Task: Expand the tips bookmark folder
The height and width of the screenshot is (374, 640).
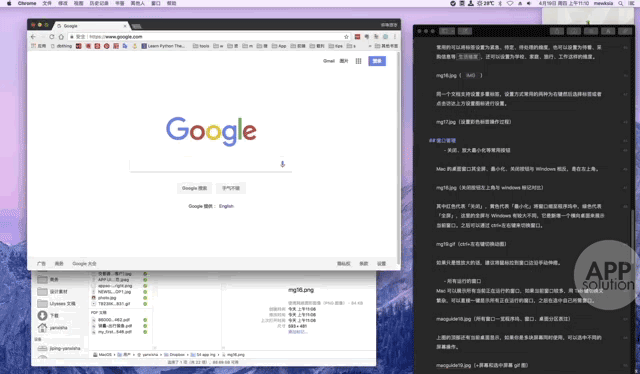Action: pyautogui.click(x=336, y=46)
